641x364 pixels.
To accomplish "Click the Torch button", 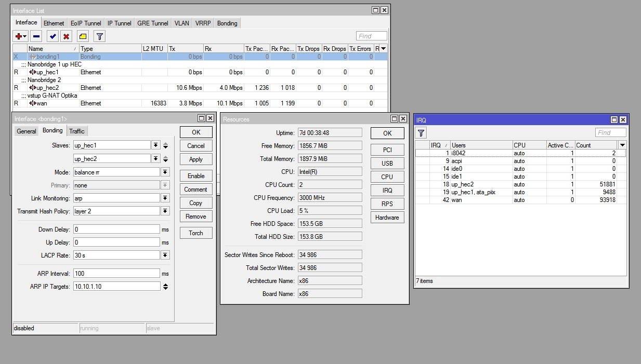I will pos(196,233).
